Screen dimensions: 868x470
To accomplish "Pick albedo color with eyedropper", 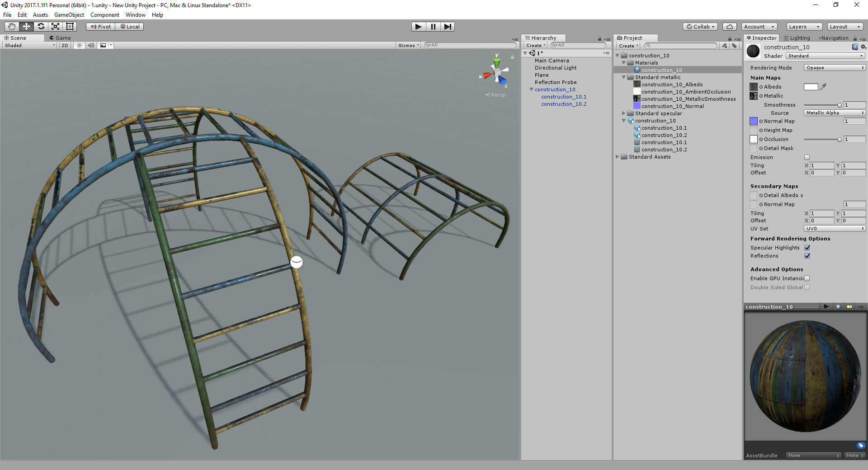I will [823, 87].
